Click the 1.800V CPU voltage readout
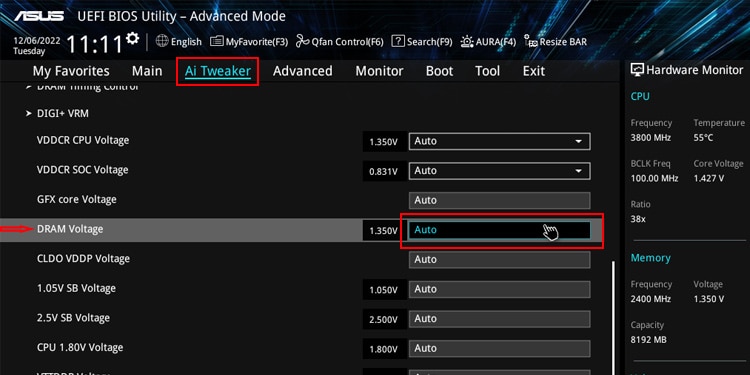Image resolution: width=750 pixels, height=375 pixels. tap(384, 349)
